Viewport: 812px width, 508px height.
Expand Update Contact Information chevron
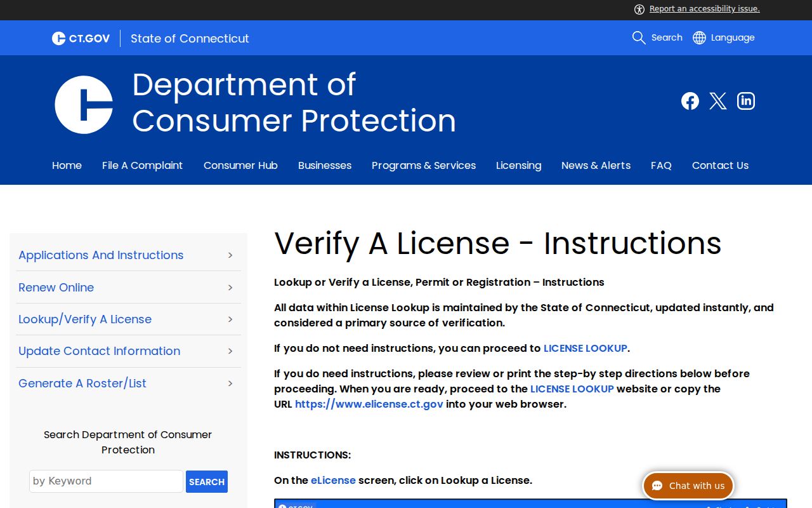(x=230, y=351)
